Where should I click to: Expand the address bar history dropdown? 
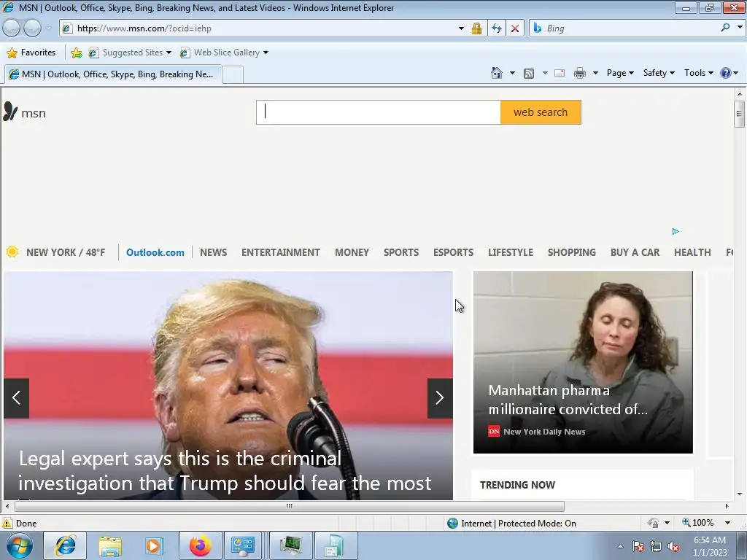(x=461, y=28)
